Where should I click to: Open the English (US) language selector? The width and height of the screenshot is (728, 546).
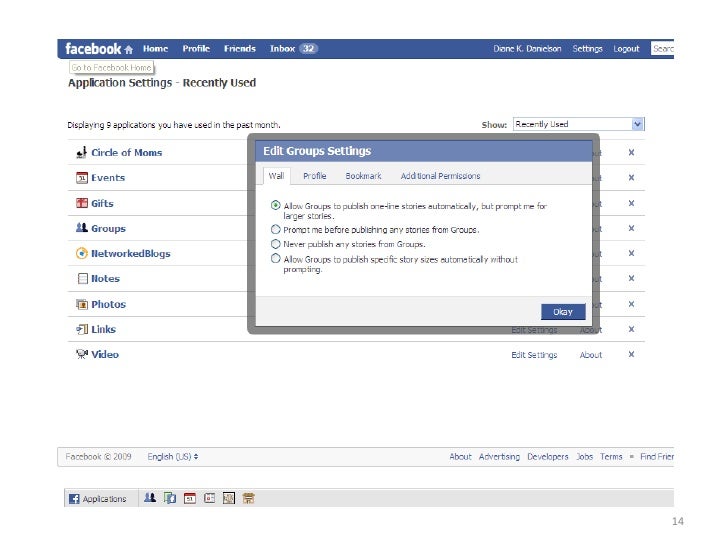173,457
